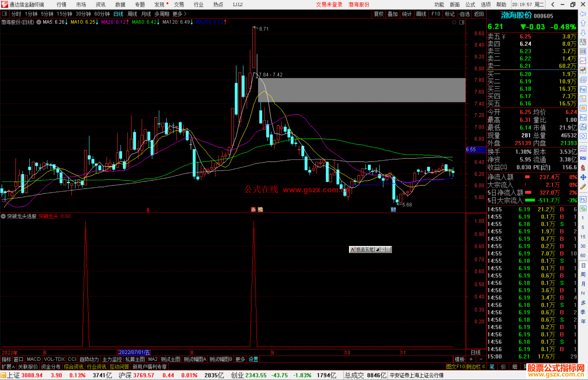Click the 图文F10 button at bottom right
Image resolution: width=588 pixels, height=380 pixels.
point(456,367)
